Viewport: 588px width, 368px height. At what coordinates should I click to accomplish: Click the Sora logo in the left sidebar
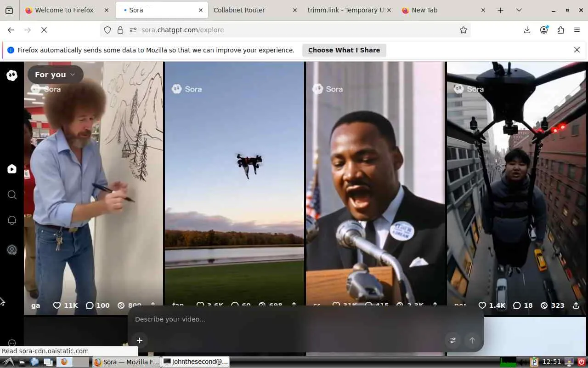tap(12, 75)
